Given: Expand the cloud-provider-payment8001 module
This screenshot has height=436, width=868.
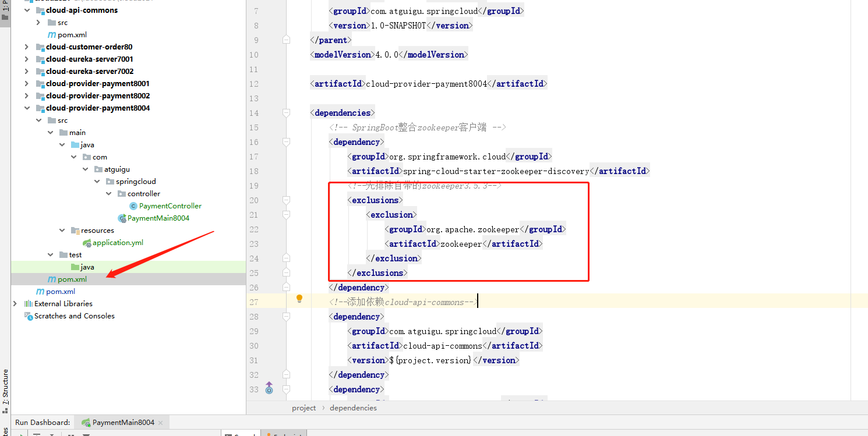Looking at the screenshot, I should pyautogui.click(x=27, y=84).
